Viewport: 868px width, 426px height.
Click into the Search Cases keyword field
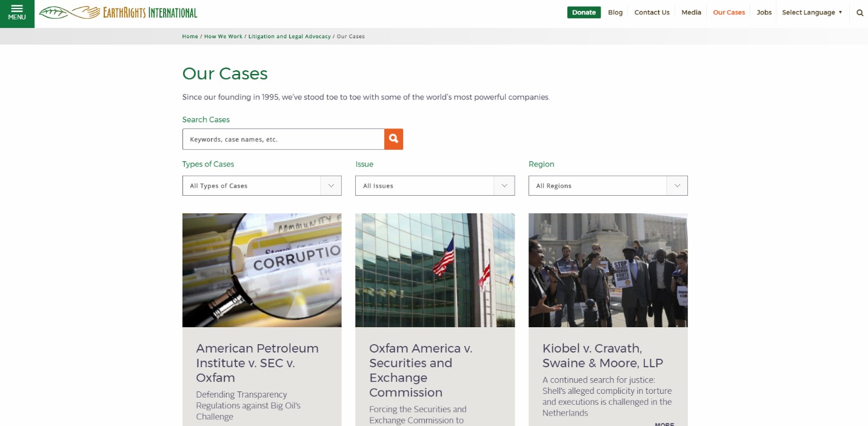pyautogui.click(x=283, y=139)
